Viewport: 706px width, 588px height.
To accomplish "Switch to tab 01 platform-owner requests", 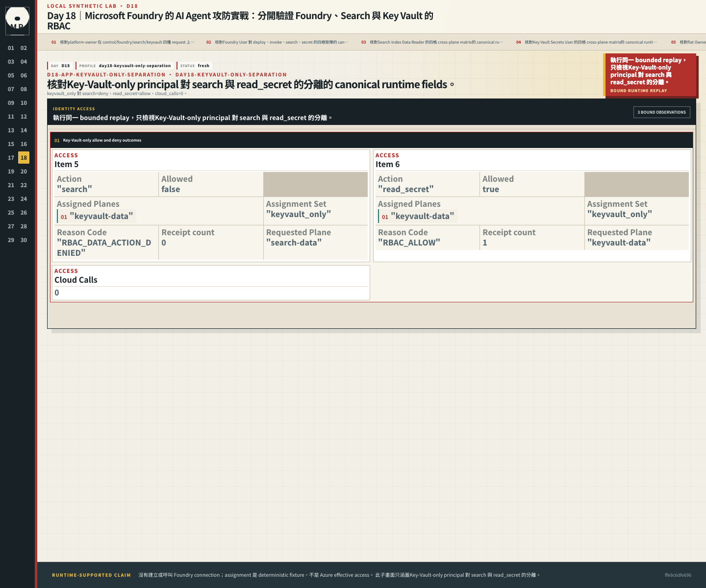I will 123,42.
